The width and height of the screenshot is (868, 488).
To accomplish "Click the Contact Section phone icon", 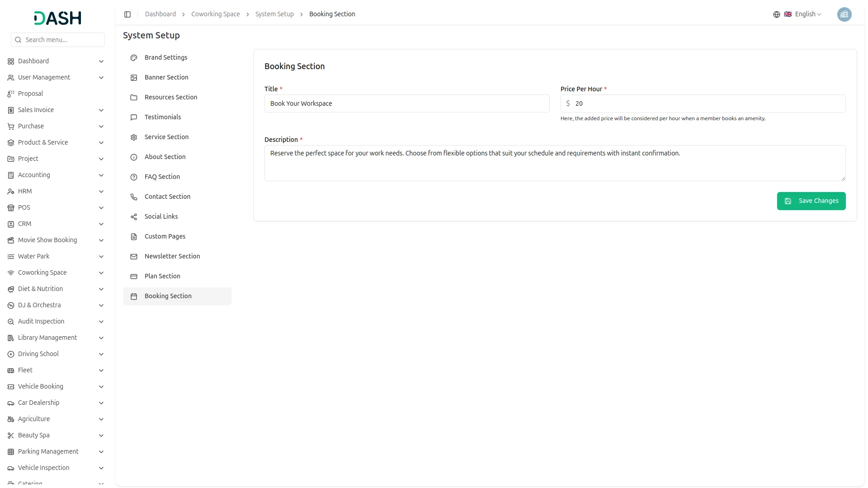I will pos(134,197).
